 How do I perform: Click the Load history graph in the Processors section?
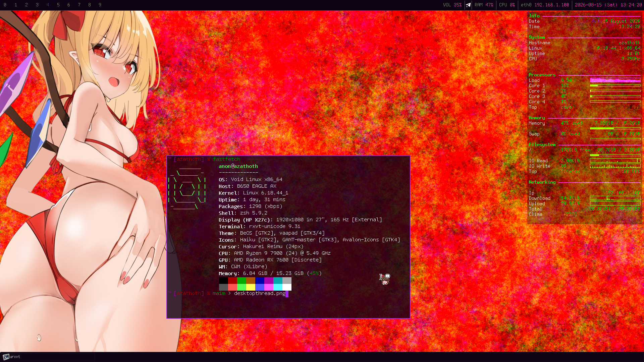coord(615,80)
